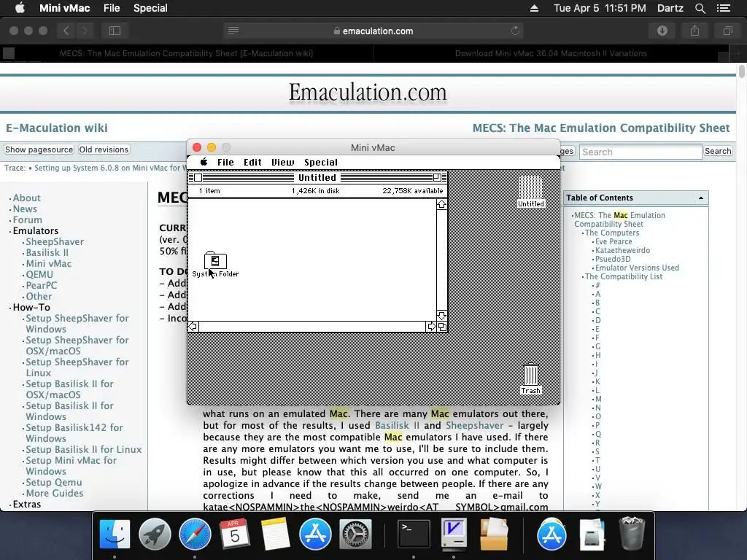747x560 pixels.
Task: Switch to Download Mini vMac 36.04 tab
Action: (x=551, y=53)
